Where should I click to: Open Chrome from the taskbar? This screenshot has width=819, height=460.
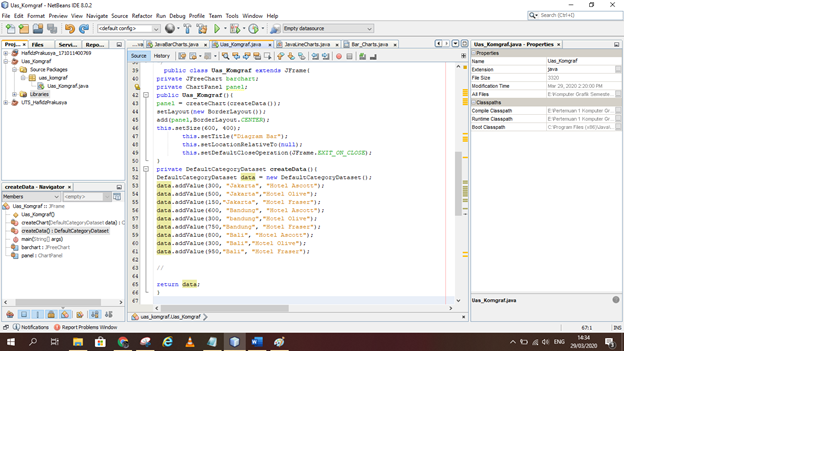(123, 342)
